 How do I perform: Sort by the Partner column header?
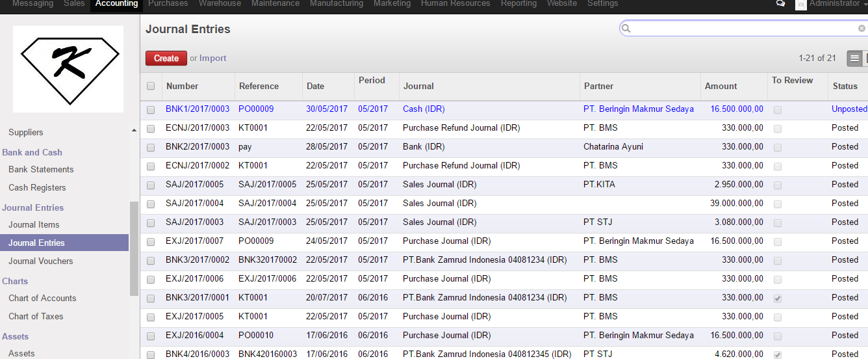[x=598, y=86]
